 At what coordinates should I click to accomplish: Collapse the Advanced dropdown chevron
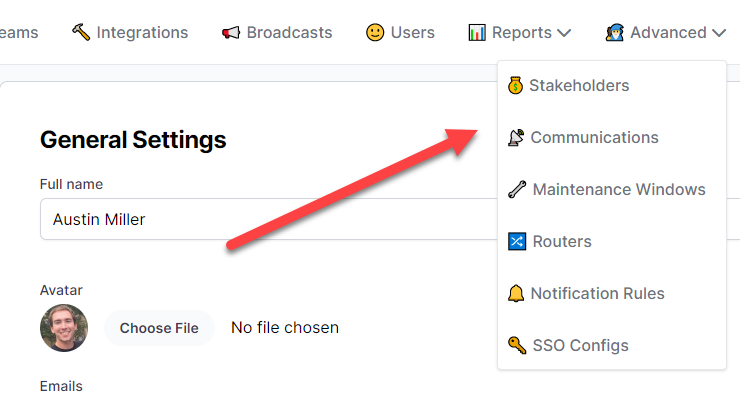pyautogui.click(x=719, y=33)
